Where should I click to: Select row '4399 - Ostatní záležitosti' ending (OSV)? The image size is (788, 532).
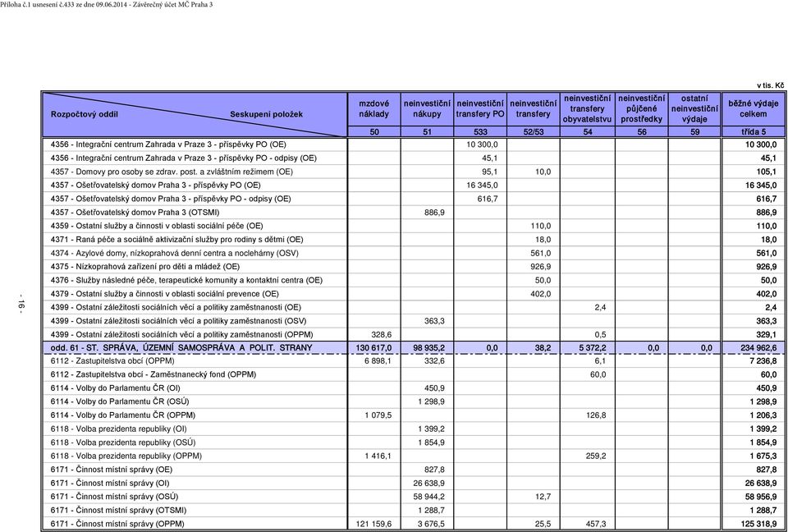(x=413, y=321)
